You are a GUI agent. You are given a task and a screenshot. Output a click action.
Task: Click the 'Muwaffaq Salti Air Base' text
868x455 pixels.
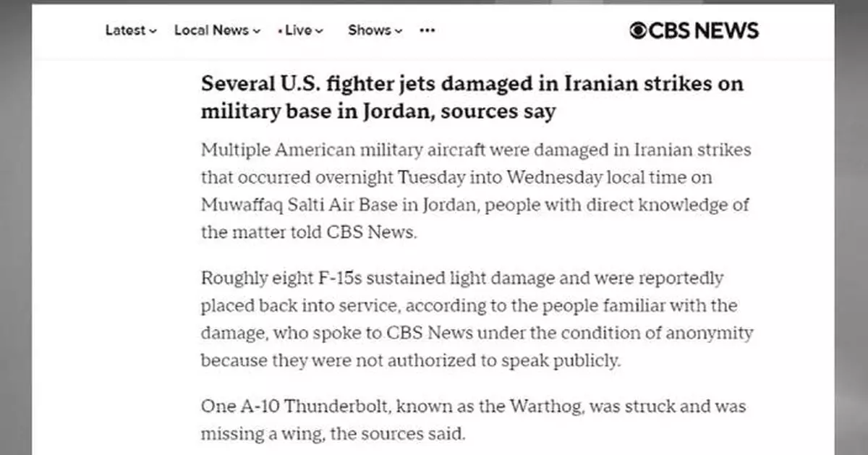pyautogui.click(x=299, y=205)
